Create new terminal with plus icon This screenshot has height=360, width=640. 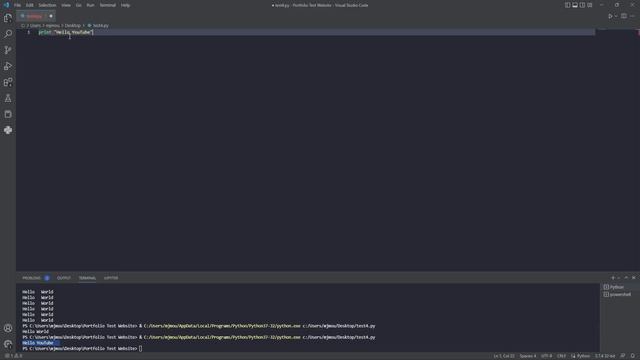click(x=613, y=278)
